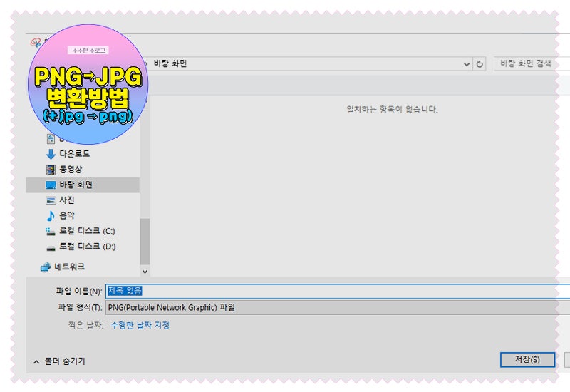Expand the address bar path dropdown
The image size is (570, 392).
[x=467, y=64]
